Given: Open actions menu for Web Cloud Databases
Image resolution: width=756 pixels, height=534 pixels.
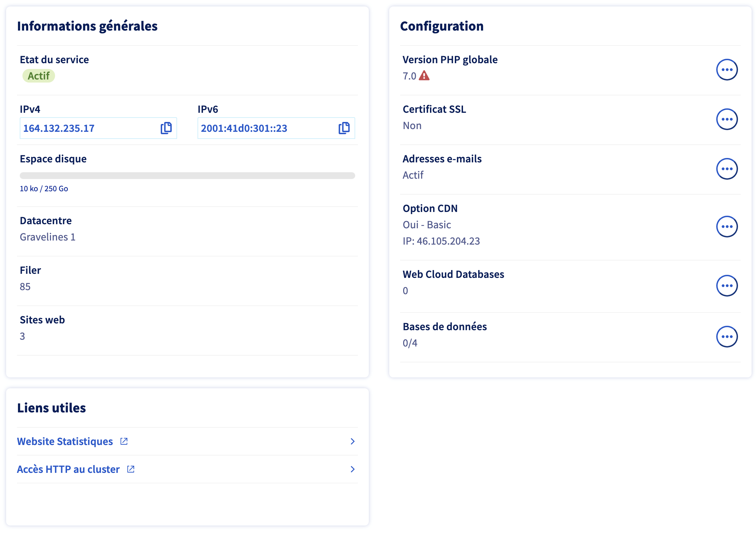Looking at the screenshot, I should [727, 286].
